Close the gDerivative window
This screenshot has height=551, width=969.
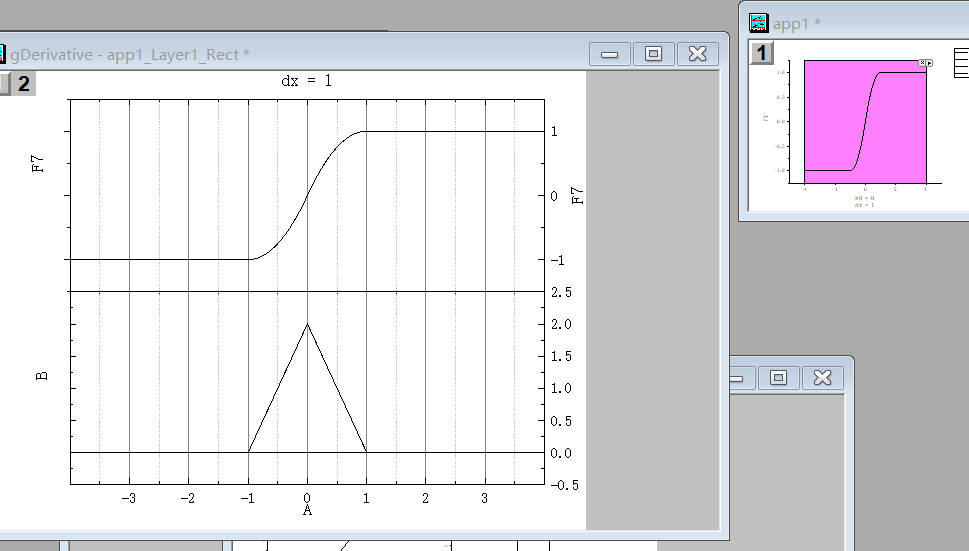click(698, 54)
